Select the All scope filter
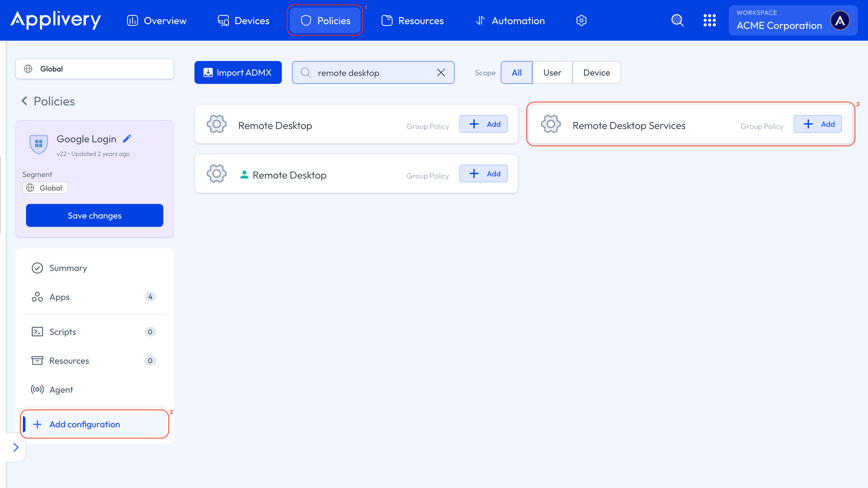Screen dimensions: 868x488 [517, 72]
